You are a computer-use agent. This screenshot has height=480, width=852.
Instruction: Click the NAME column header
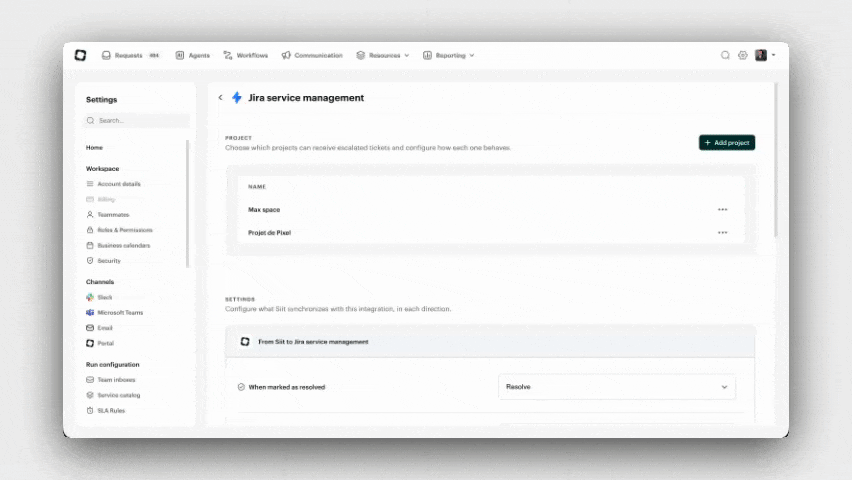click(x=257, y=186)
